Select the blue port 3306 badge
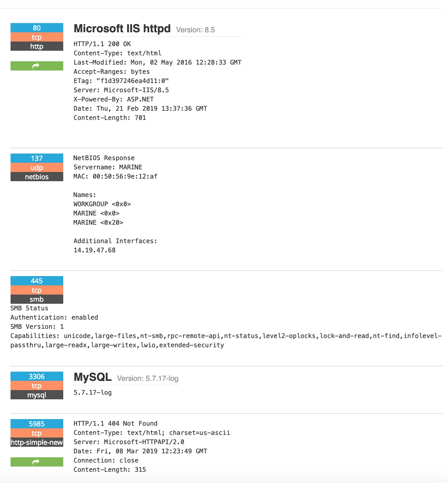The image size is (448, 483). 37,376
